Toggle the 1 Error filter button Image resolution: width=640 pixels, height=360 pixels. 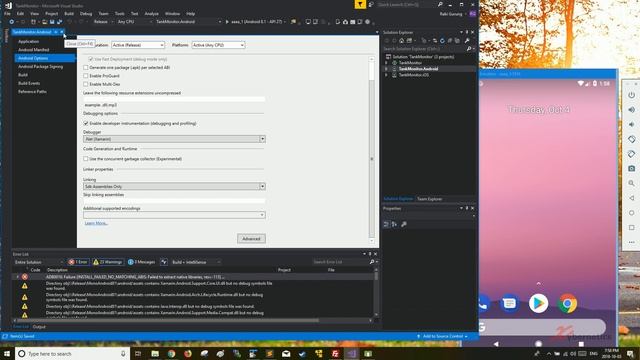78,262
